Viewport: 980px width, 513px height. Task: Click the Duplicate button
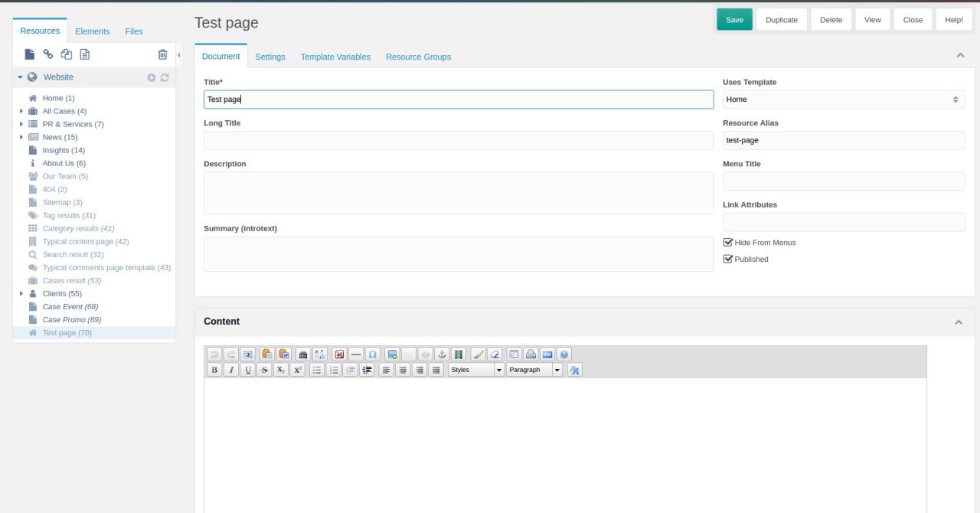tap(782, 20)
